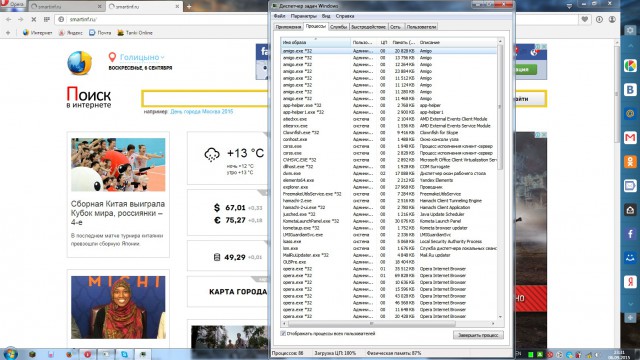Go back in the Opera browser

click(9, 19)
